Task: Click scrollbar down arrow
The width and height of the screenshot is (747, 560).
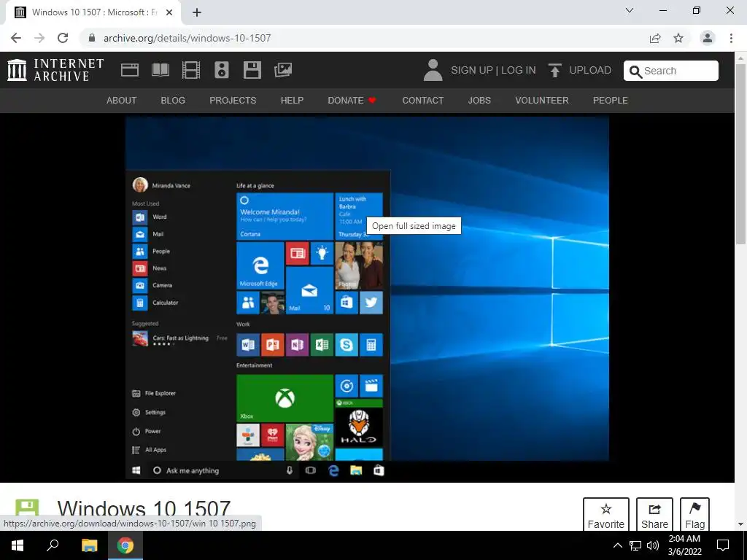Action: (740, 524)
